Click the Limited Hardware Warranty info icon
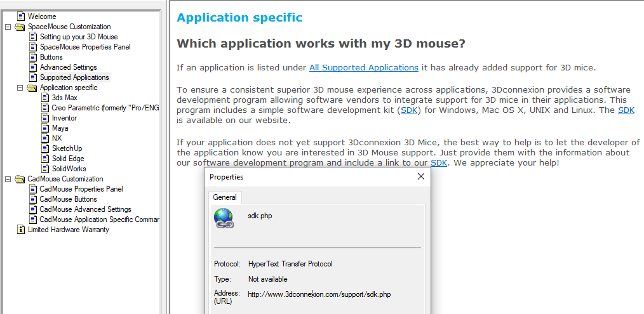 [x=21, y=230]
